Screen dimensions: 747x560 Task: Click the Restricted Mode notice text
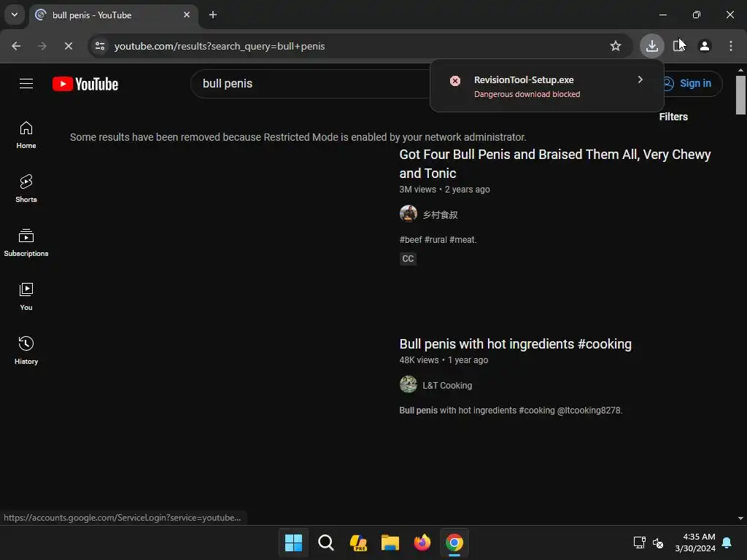298,137
